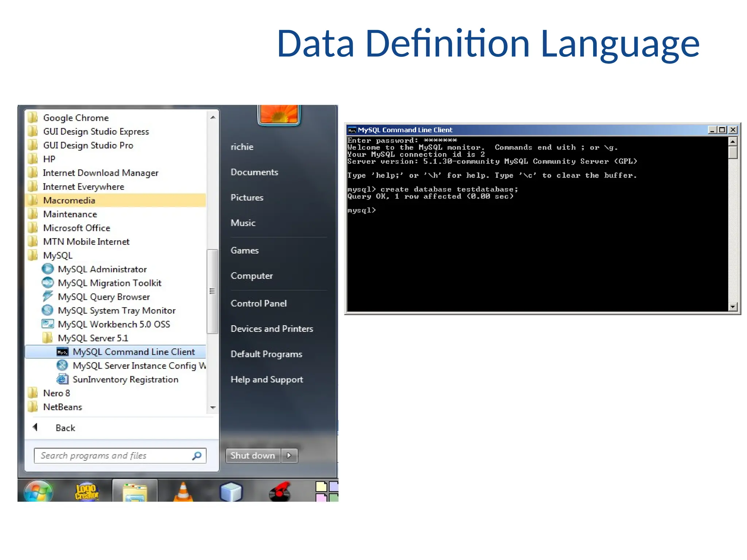This screenshot has width=747, height=560.
Task: Minimize the MySQL Command Line Client window
Action: 712,130
